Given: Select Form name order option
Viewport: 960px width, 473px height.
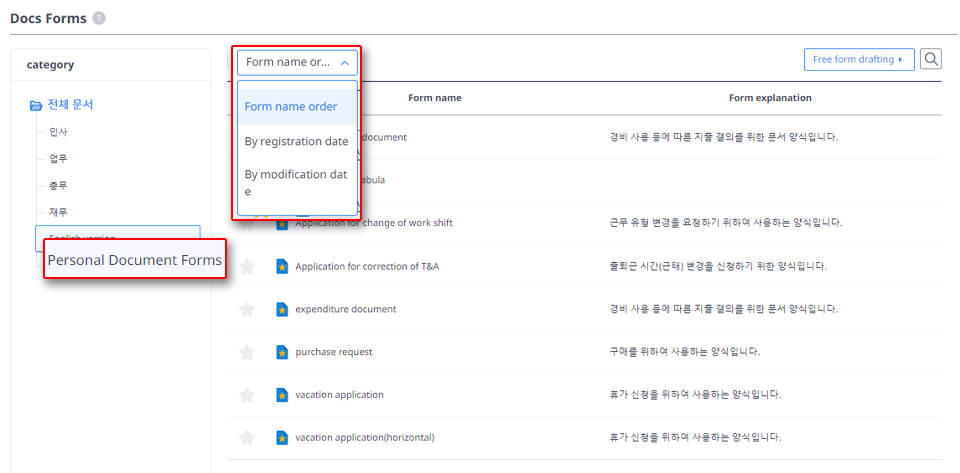Looking at the screenshot, I should pyautogui.click(x=298, y=106).
